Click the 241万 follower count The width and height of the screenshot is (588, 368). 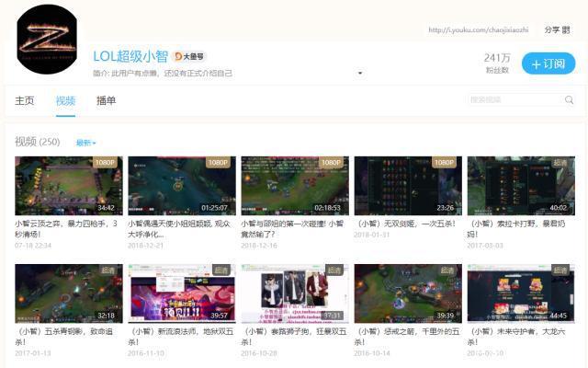click(497, 58)
